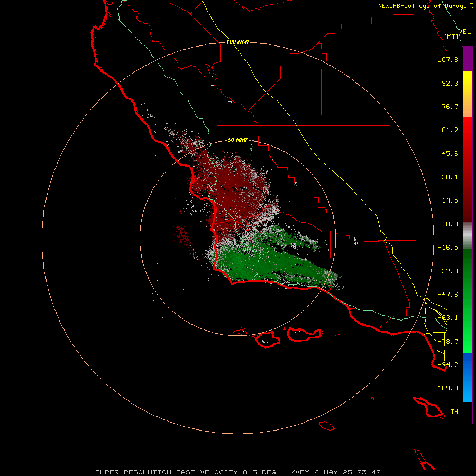This screenshot has height=476, width=476.
Task: Click the 92.3 velocity scale value
Action: click(x=450, y=83)
